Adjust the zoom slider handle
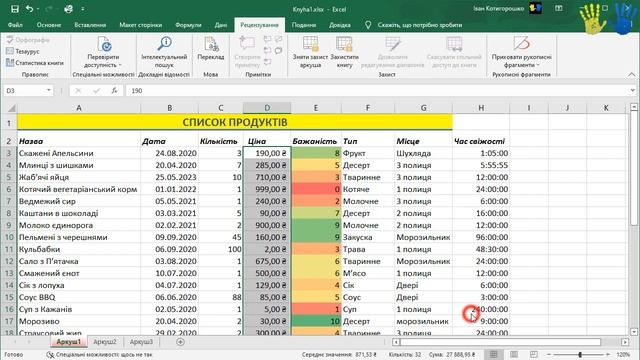Image resolution: width=640 pixels, height=360 pixels. point(580,355)
